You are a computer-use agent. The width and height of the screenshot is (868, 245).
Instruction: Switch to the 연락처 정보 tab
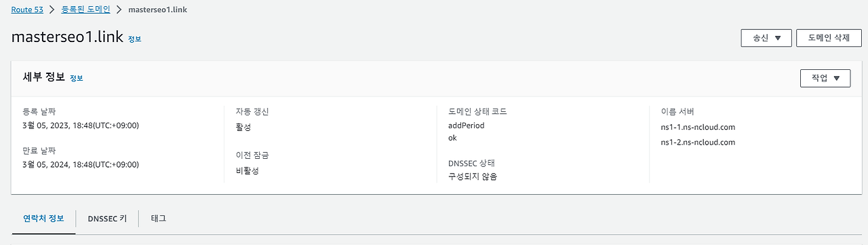point(43,219)
